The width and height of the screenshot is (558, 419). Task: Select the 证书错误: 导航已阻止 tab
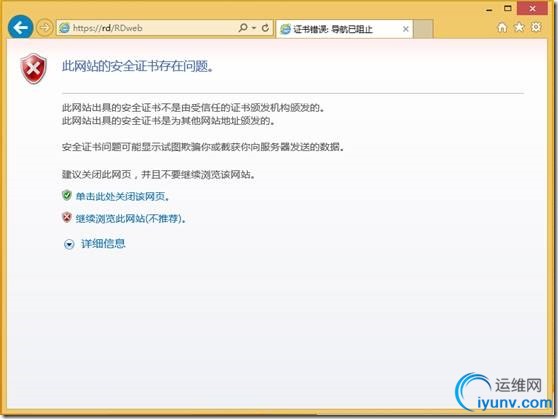344,29
